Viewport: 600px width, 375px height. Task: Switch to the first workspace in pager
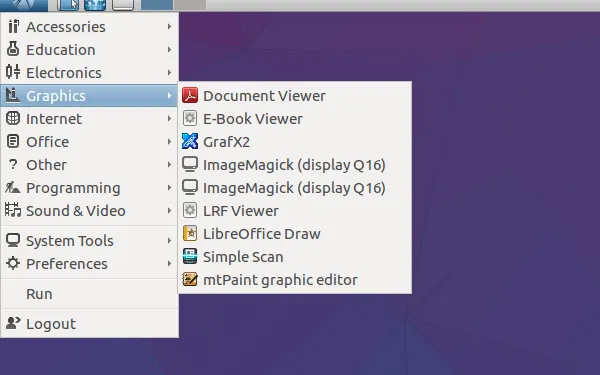pyautogui.click(x=157, y=5)
